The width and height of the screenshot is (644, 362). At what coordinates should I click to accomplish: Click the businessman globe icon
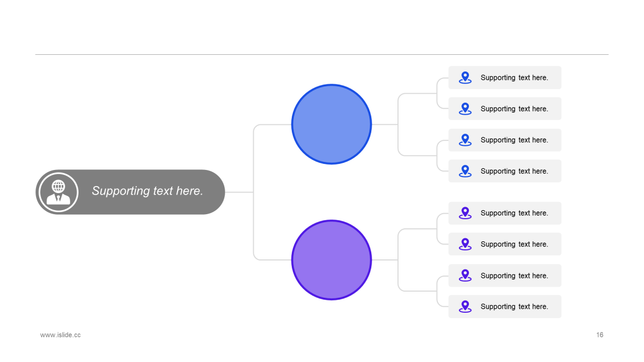point(58,192)
